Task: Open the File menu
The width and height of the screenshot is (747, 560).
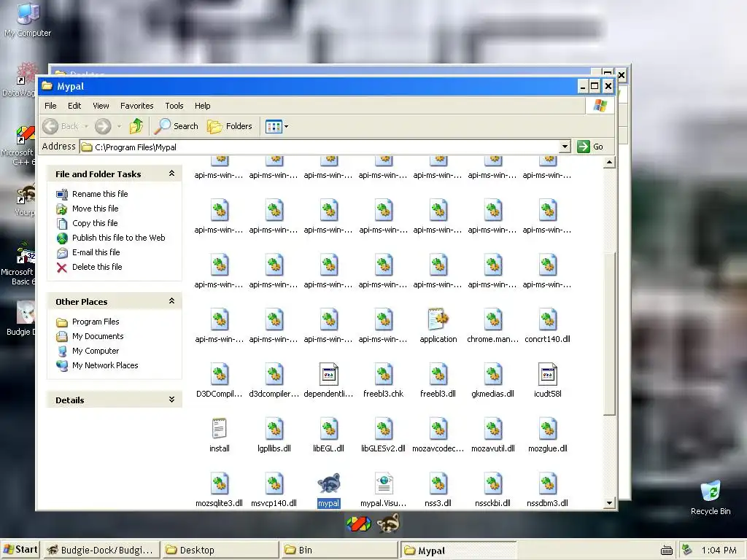Action: [50, 106]
